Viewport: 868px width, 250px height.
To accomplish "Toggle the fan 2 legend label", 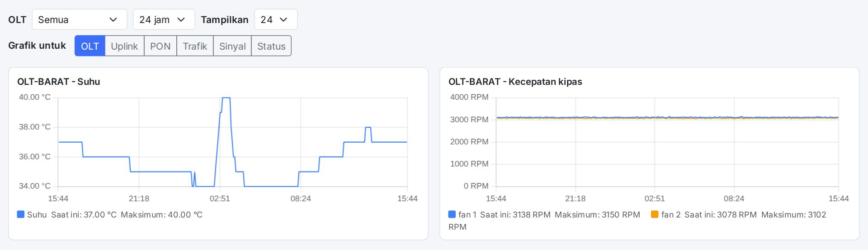I will [671, 215].
